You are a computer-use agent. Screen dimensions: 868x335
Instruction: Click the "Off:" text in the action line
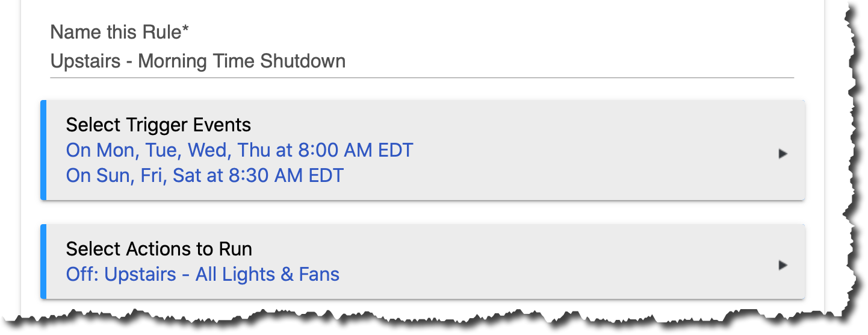coord(82,275)
